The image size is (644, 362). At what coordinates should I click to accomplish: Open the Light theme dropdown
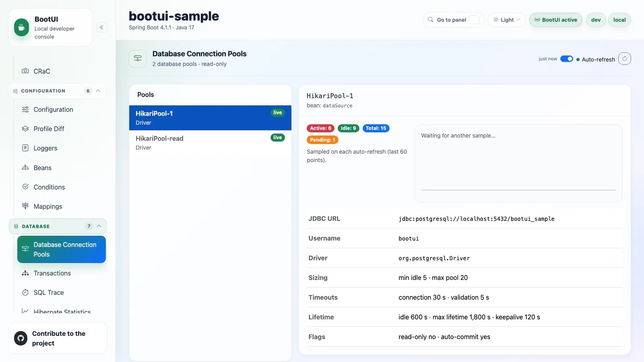(507, 20)
